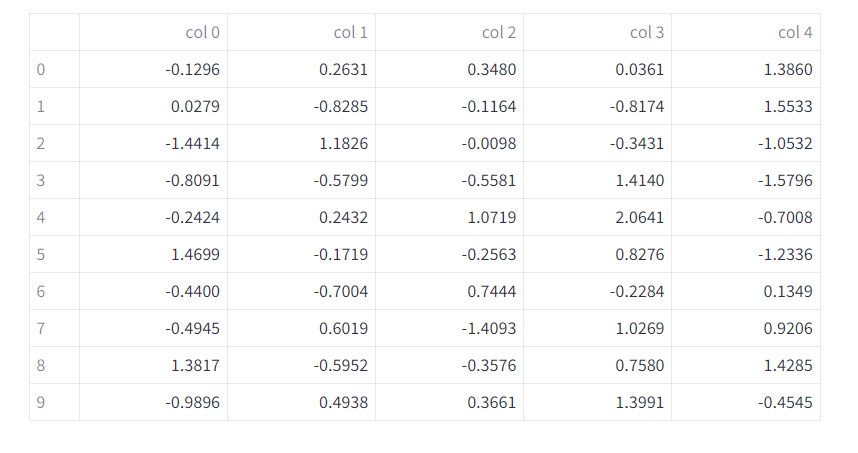Click the col 1 column header
The height and width of the screenshot is (453, 858).
point(302,32)
